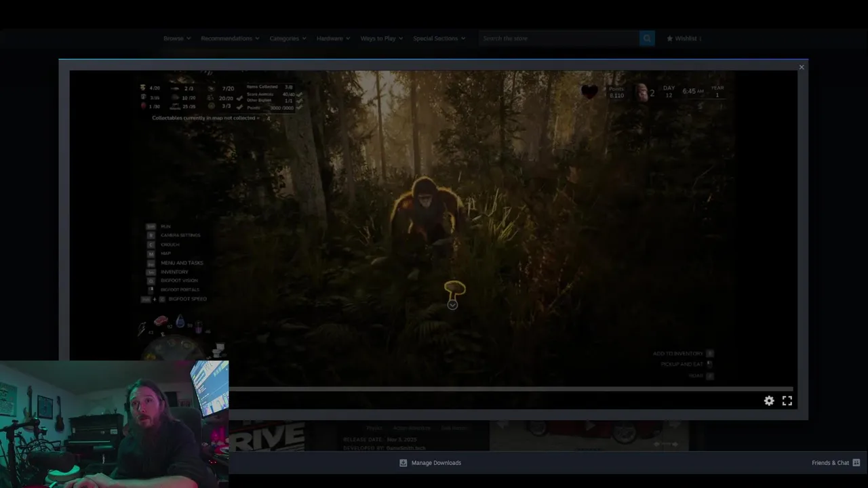Expand the Hardware menu
This screenshot has width=868, height=488.
click(333, 39)
